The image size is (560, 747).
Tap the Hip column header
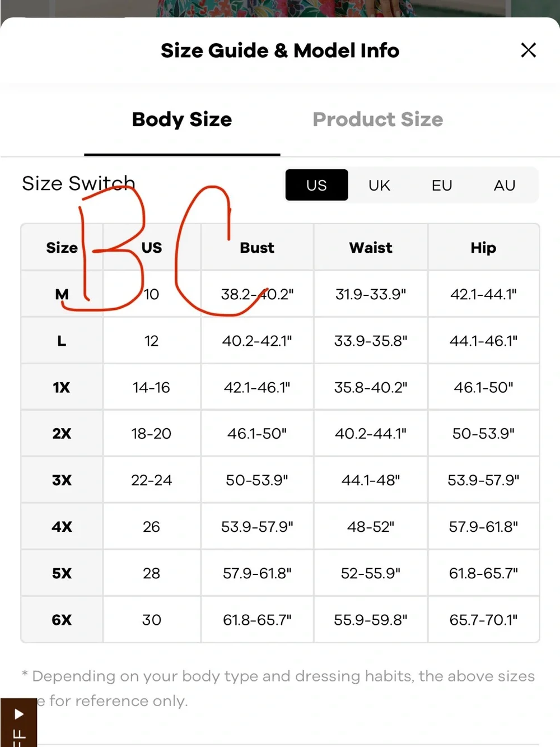coord(483,248)
